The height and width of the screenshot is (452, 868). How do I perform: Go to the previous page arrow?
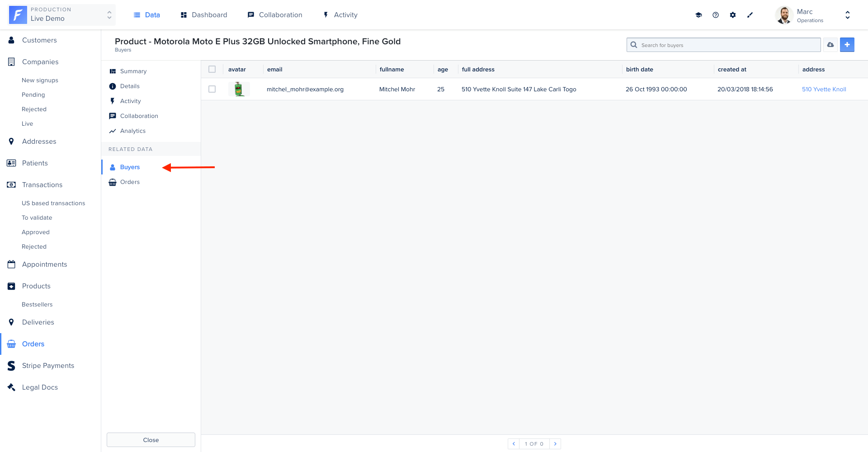click(514, 444)
